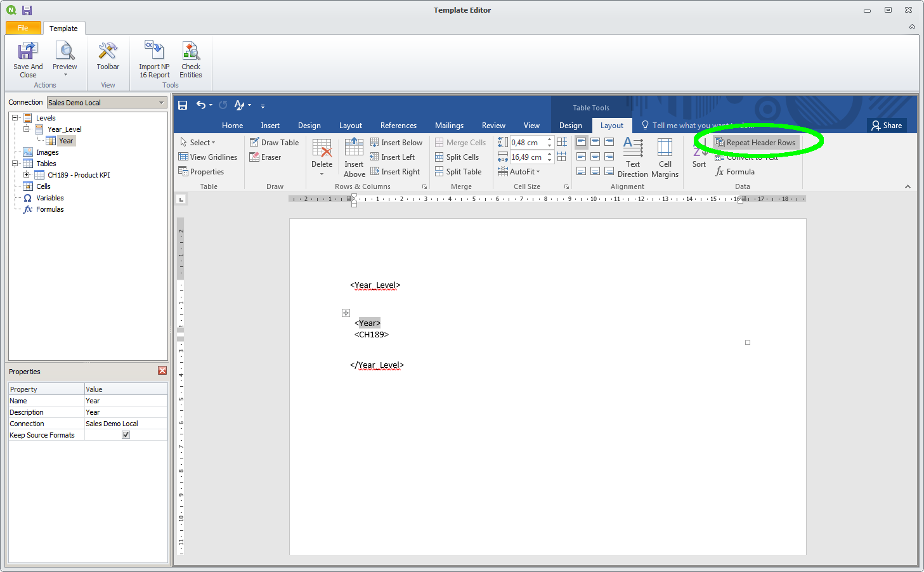Viewport: 924px width, 572px height.
Task: Open the Preview tool
Action: [65, 52]
